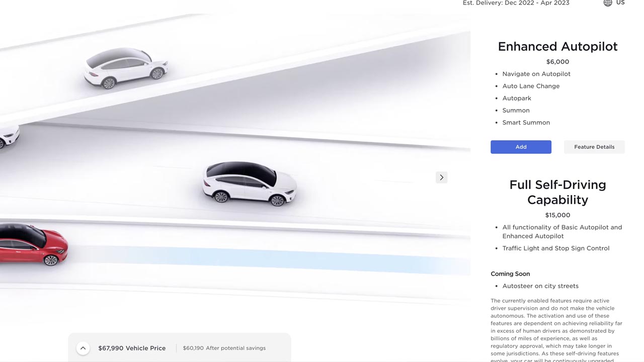The image size is (644, 362).
Task: Click the Smart Summon list item
Action: [526, 122]
